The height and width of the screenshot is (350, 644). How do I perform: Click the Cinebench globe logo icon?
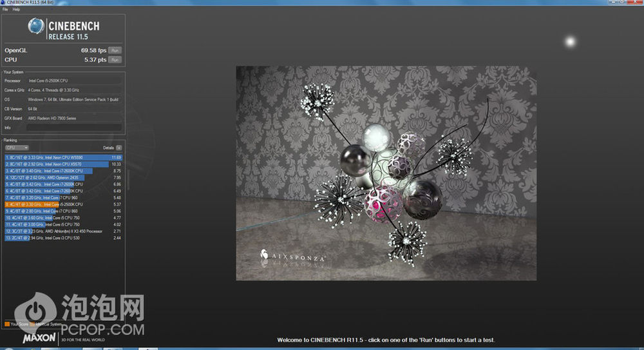35,26
